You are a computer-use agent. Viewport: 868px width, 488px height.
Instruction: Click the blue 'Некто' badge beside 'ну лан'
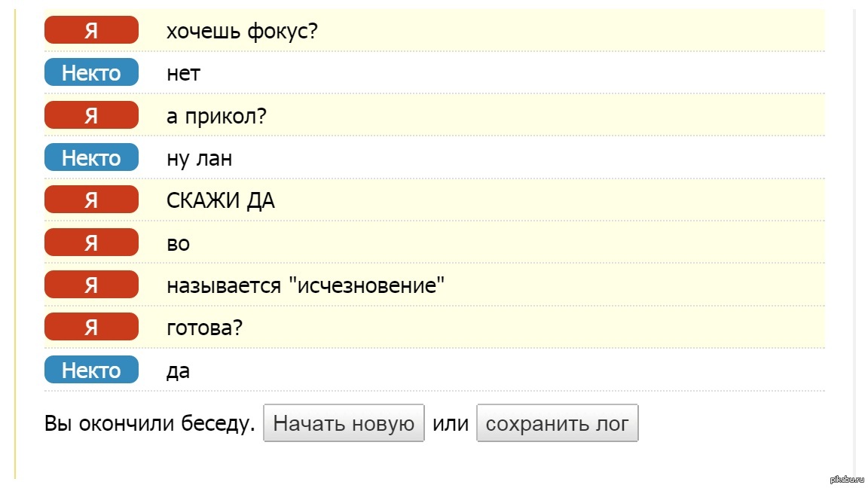[x=91, y=157]
